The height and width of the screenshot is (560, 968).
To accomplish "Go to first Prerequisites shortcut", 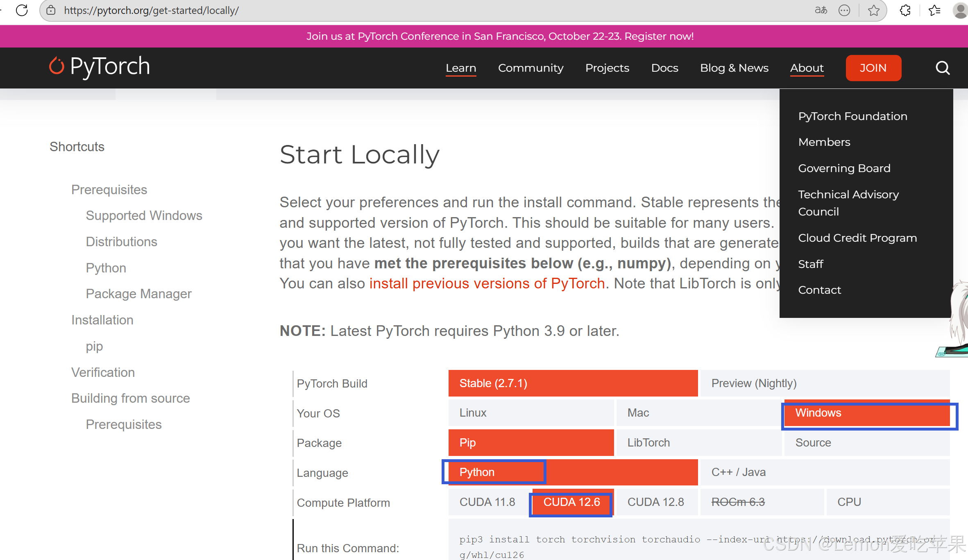I will [x=109, y=190].
